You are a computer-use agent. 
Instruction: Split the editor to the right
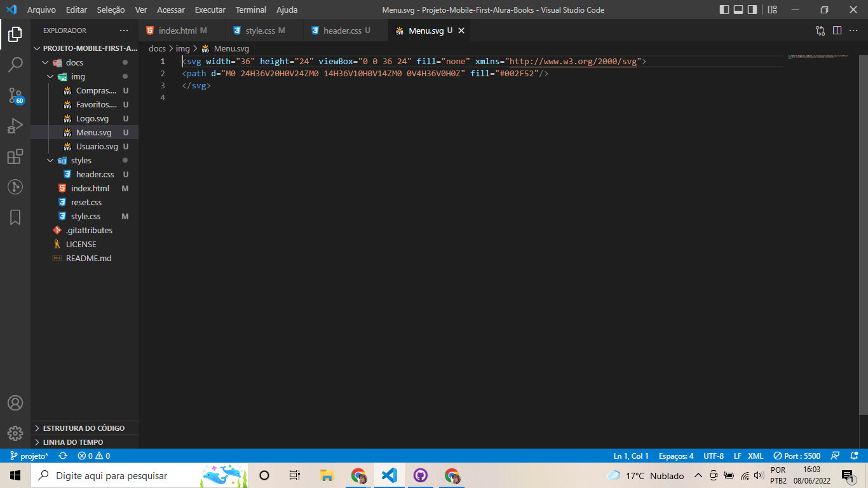(837, 30)
